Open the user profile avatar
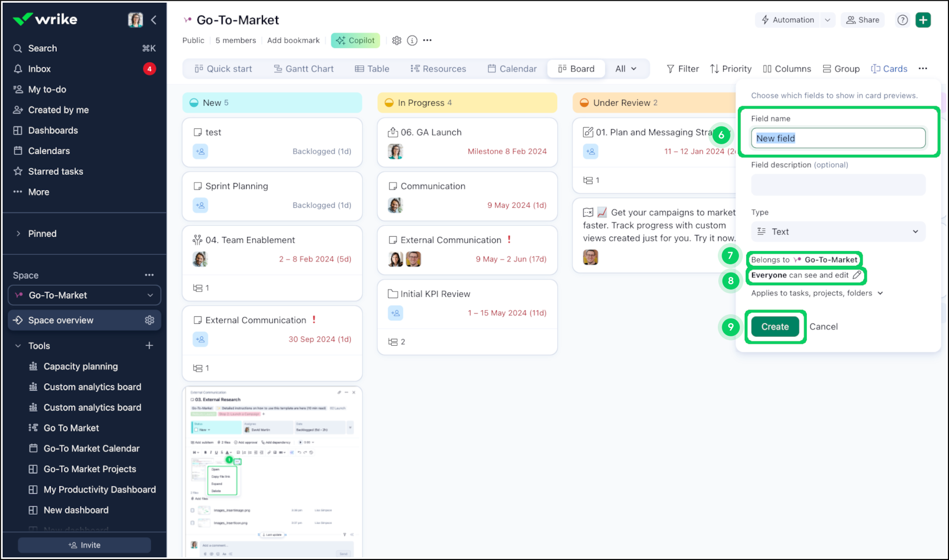Screen dimensions: 949x560 tap(135, 20)
